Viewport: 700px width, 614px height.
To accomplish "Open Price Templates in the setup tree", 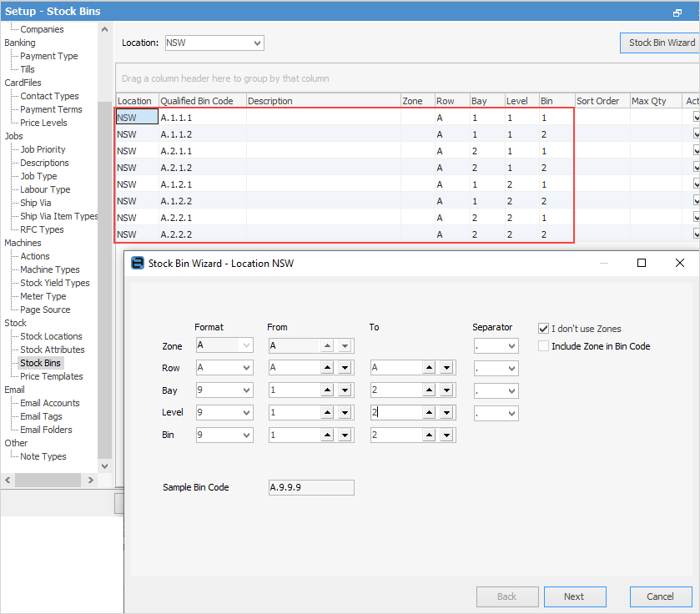I will [51, 376].
